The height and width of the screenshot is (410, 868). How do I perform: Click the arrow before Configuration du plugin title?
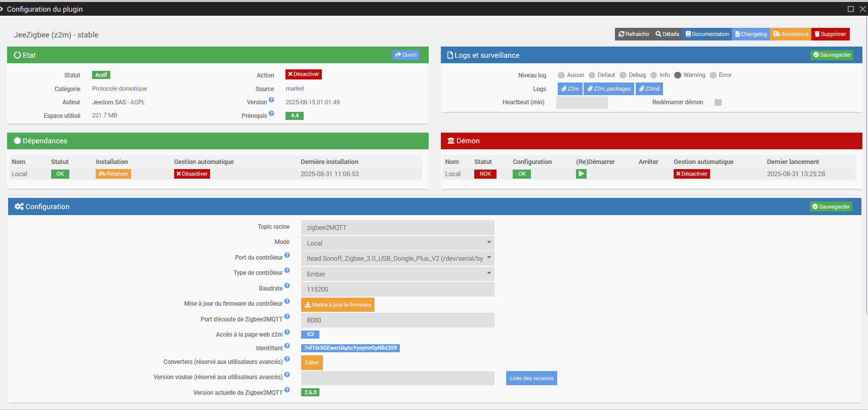2,9
